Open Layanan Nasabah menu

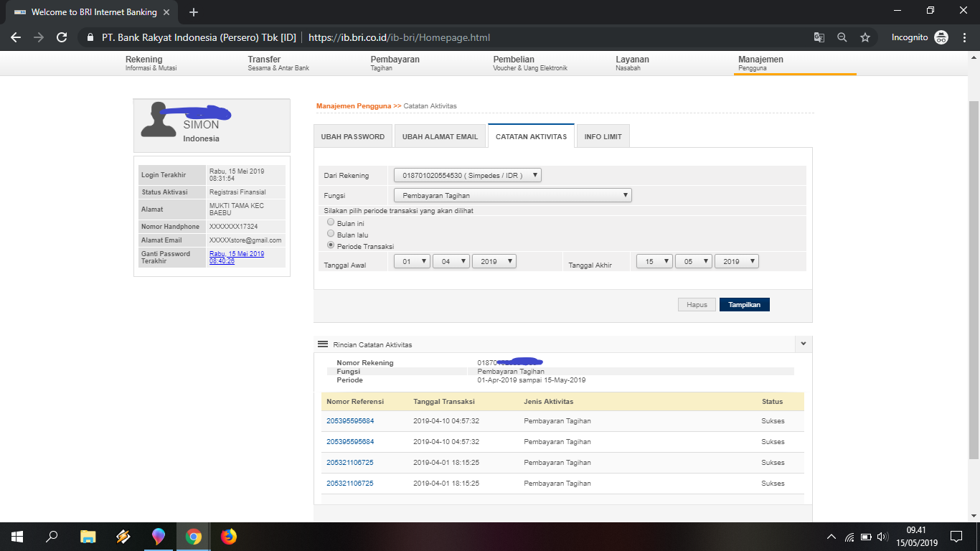[632, 63]
